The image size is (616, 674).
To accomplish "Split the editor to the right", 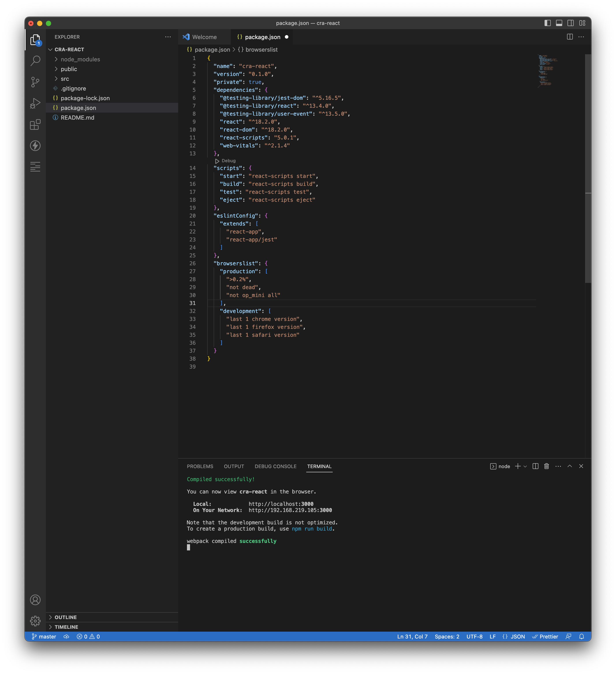I will [x=570, y=37].
